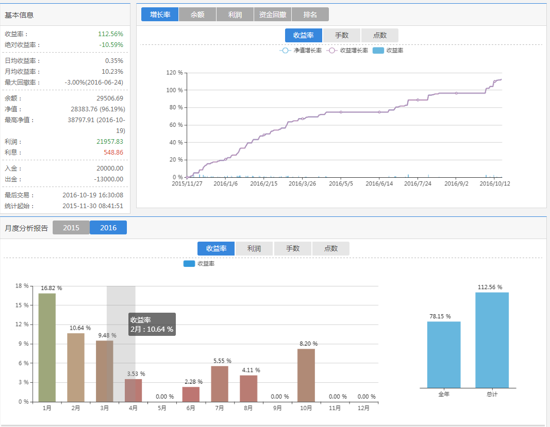The width and height of the screenshot is (550, 427).
Task: Switch to the 余额 tab
Action: (197, 14)
